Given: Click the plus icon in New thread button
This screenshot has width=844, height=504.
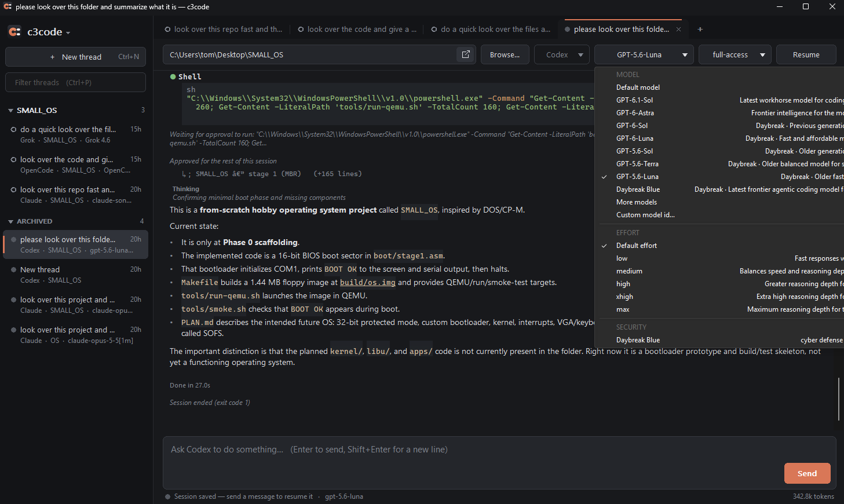Looking at the screenshot, I should 52,57.
